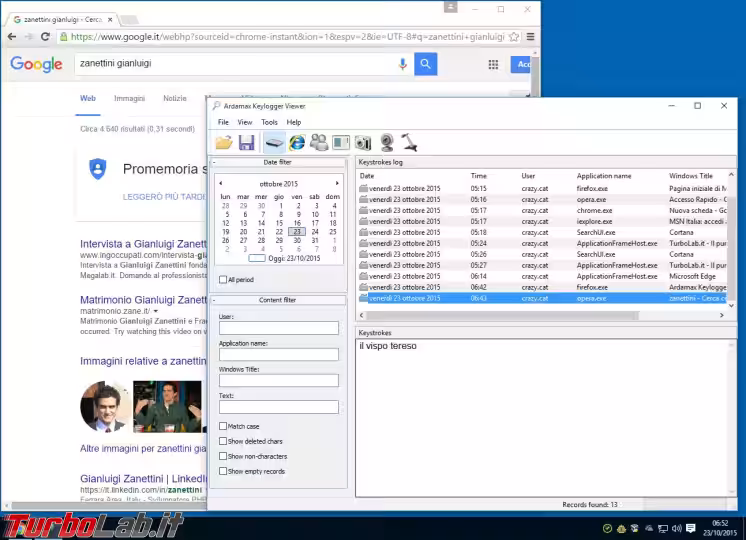Viewport: 746px width, 540px height.
Task: Click the microphone audio log icon
Action: (409, 143)
